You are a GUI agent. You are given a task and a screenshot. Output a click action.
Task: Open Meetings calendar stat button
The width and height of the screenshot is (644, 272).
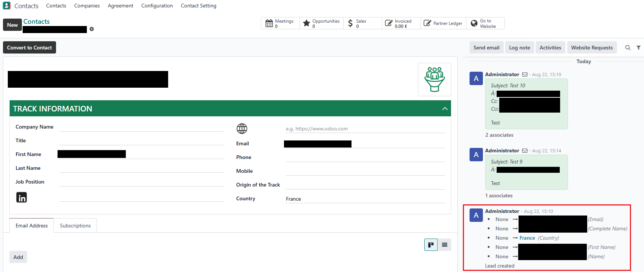point(280,23)
